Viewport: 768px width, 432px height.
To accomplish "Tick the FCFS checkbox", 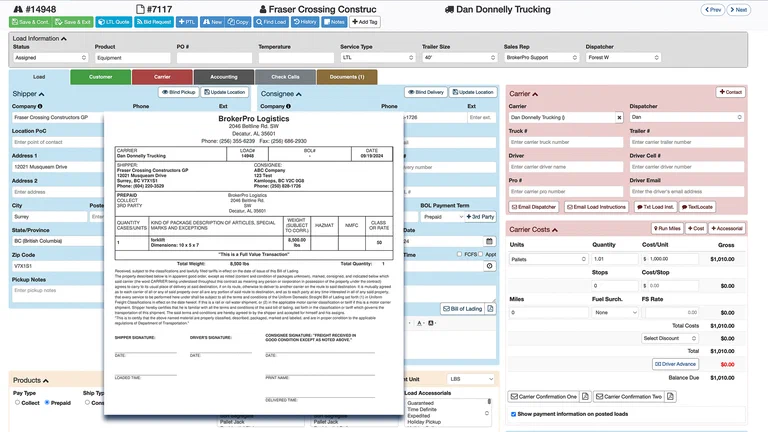I will [459, 254].
